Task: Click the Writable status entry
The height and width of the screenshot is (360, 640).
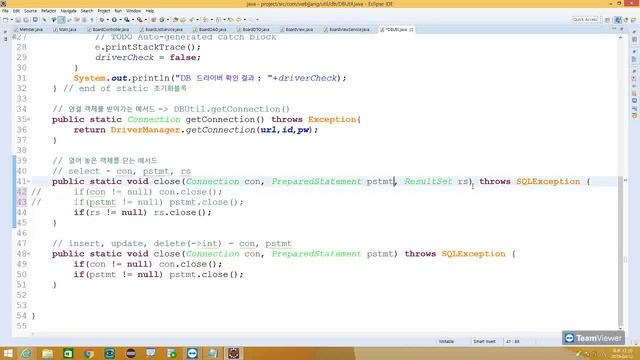Action: (x=446, y=341)
